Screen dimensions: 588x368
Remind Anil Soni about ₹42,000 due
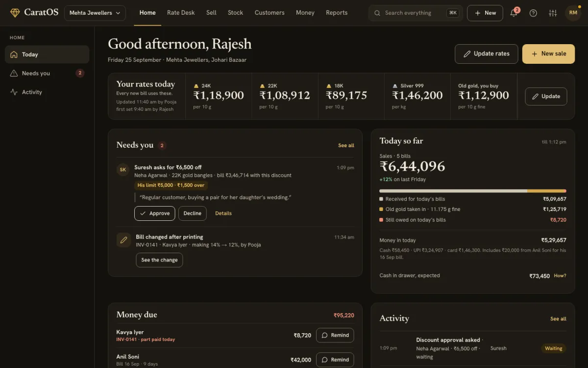pyautogui.click(x=335, y=360)
